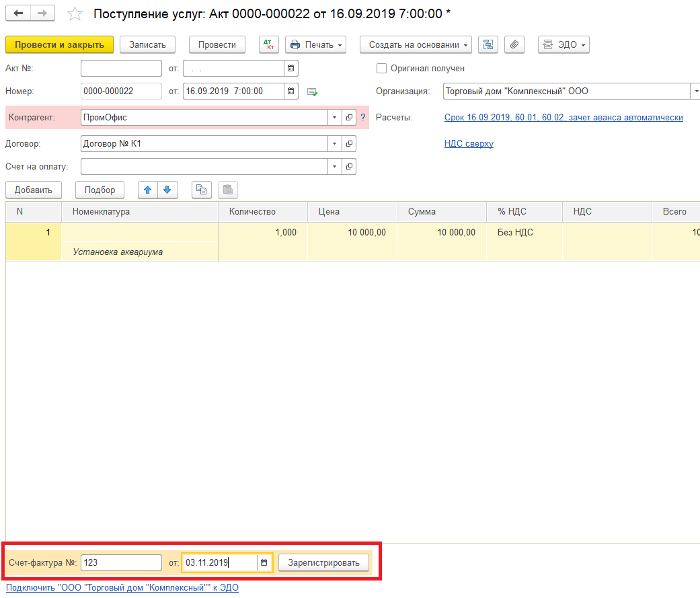
Task: Expand the Счет на оплату dropdown list
Action: (334, 167)
